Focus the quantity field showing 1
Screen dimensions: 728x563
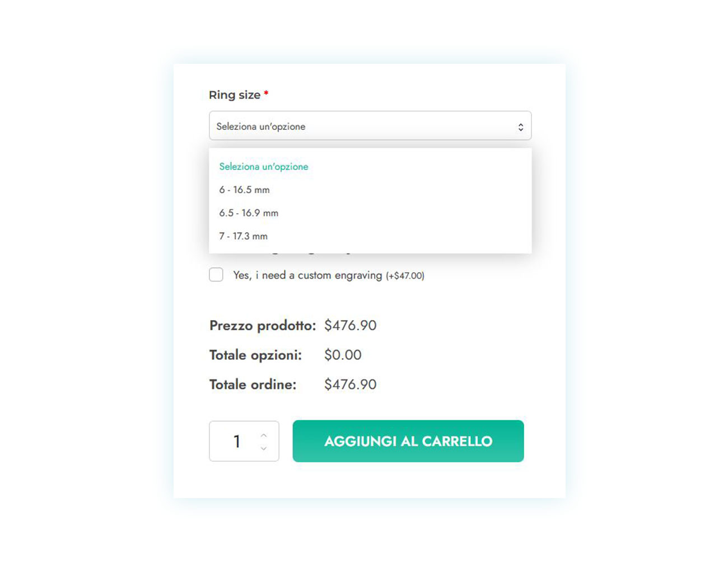coord(244,441)
